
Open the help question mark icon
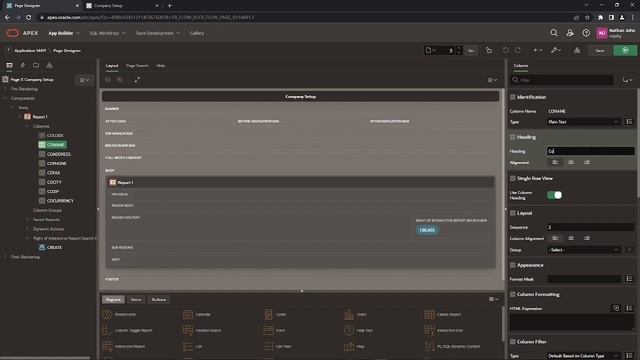(x=586, y=33)
